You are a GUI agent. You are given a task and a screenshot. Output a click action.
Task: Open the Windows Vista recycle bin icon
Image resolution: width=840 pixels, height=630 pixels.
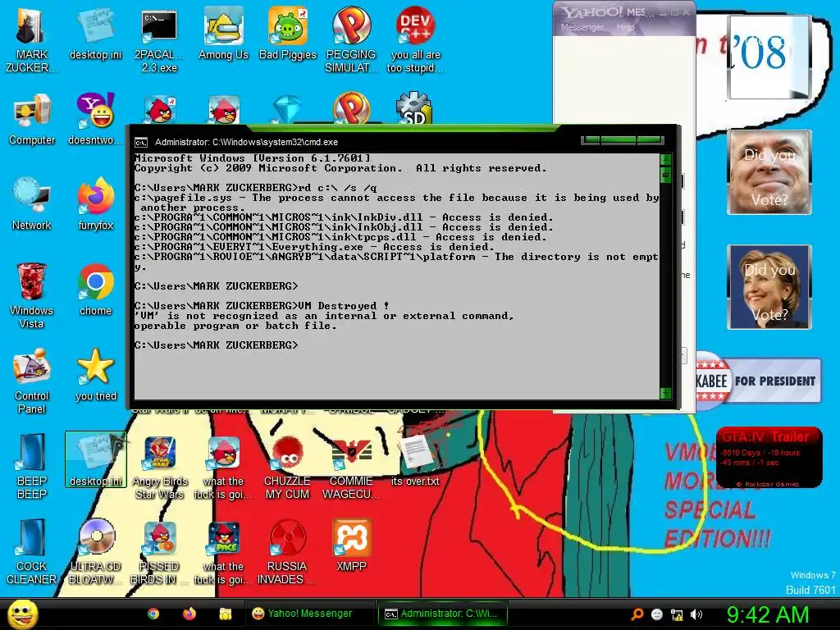pos(32,295)
